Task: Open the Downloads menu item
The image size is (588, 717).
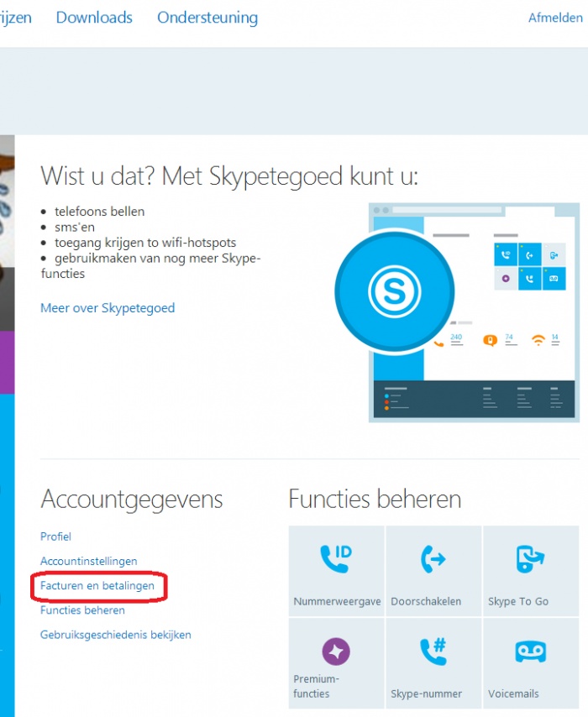Action: pos(94,18)
